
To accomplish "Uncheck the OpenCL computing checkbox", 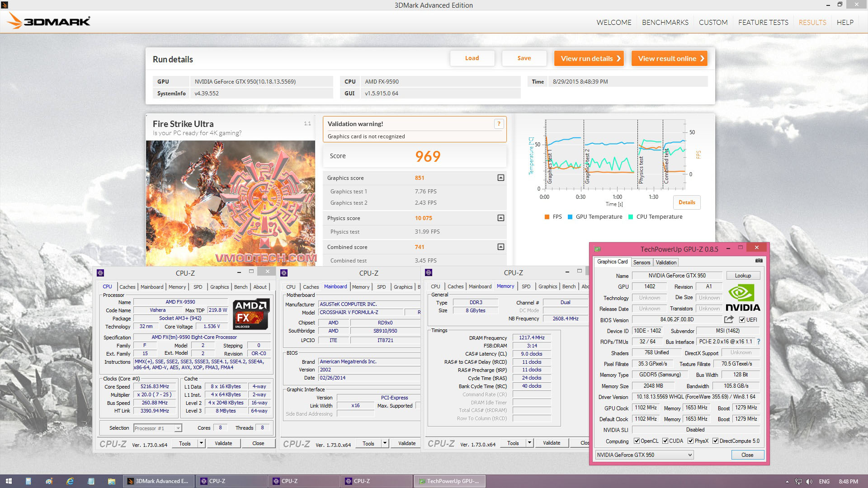I will tap(637, 441).
